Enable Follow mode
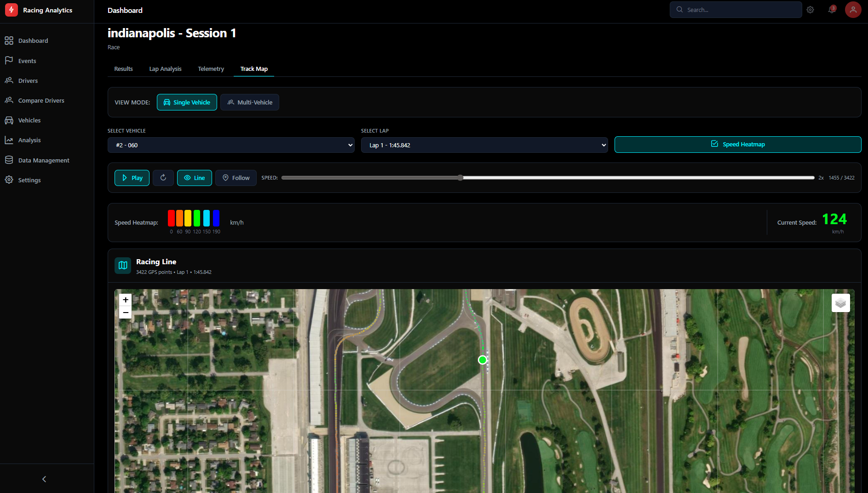Viewport: 868px width, 493px height. (236, 178)
